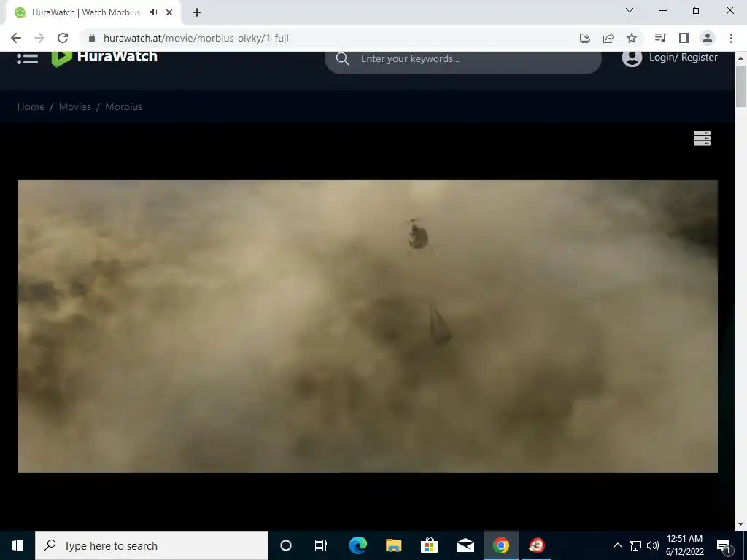747x560 pixels.
Task: Open the red app icon next to Chrome
Action: [536, 545]
